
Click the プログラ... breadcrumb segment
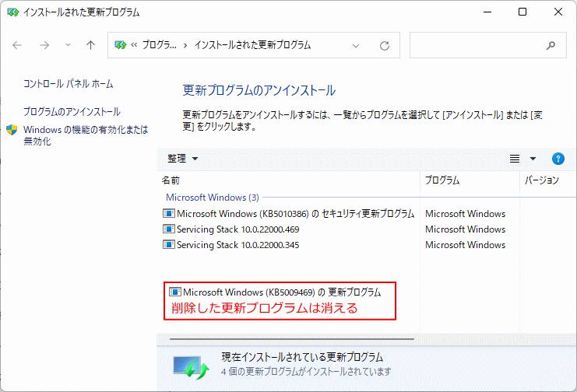pyautogui.click(x=160, y=45)
